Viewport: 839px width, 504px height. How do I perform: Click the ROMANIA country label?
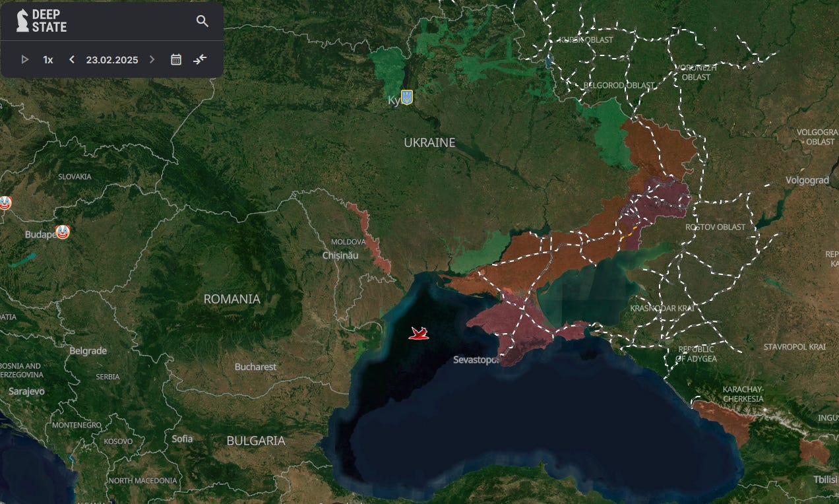tap(232, 299)
